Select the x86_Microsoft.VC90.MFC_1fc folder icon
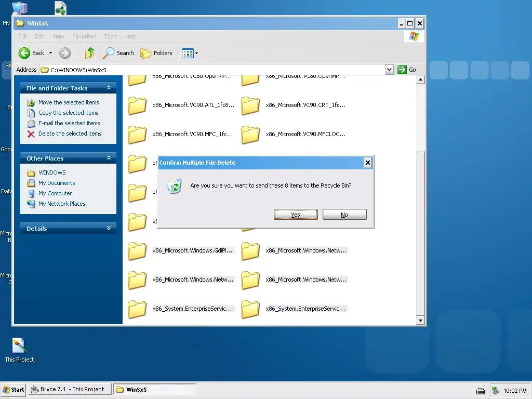The width and height of the screenshot is (532, 399). 137,135
